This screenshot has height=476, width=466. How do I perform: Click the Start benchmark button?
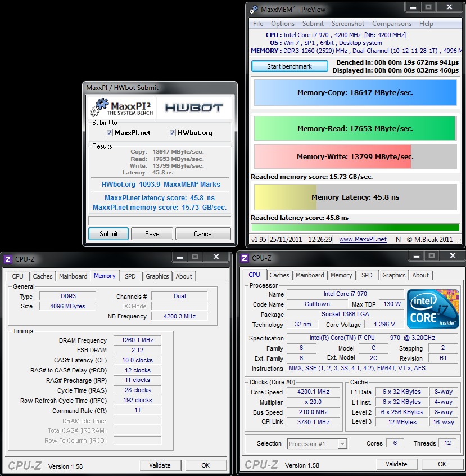(289, 66)
